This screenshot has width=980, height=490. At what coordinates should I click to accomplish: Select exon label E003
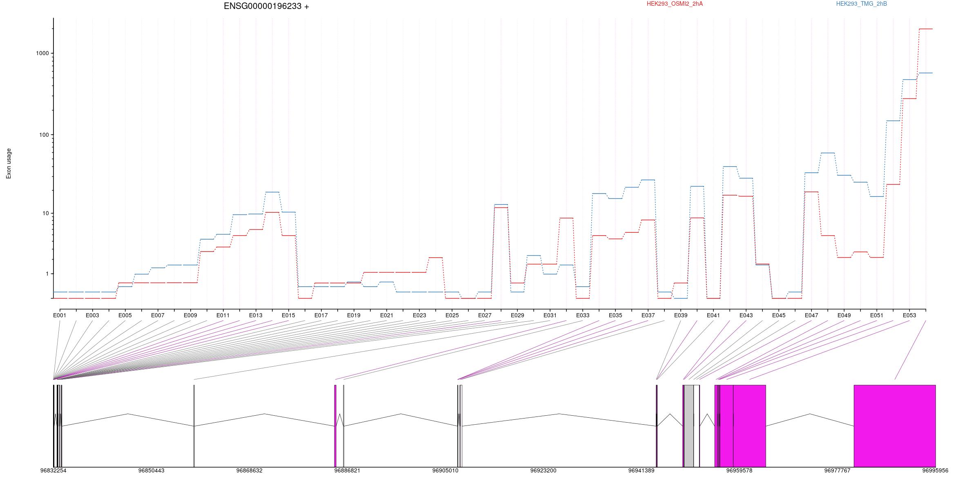point(92,315)
